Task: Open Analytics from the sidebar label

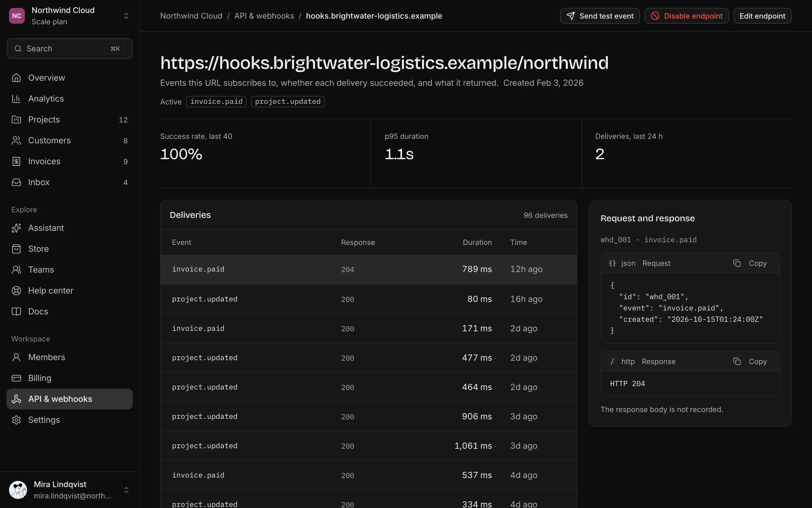Action: [x=46, y=98]
